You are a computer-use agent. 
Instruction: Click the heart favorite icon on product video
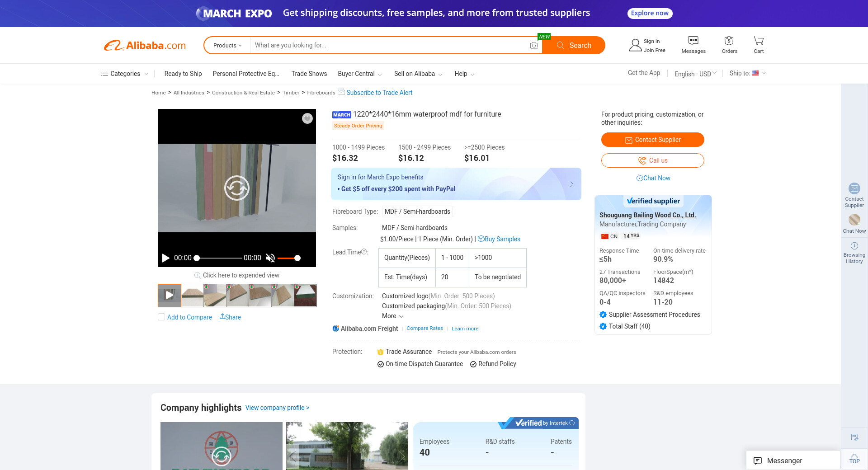point(307,118)
